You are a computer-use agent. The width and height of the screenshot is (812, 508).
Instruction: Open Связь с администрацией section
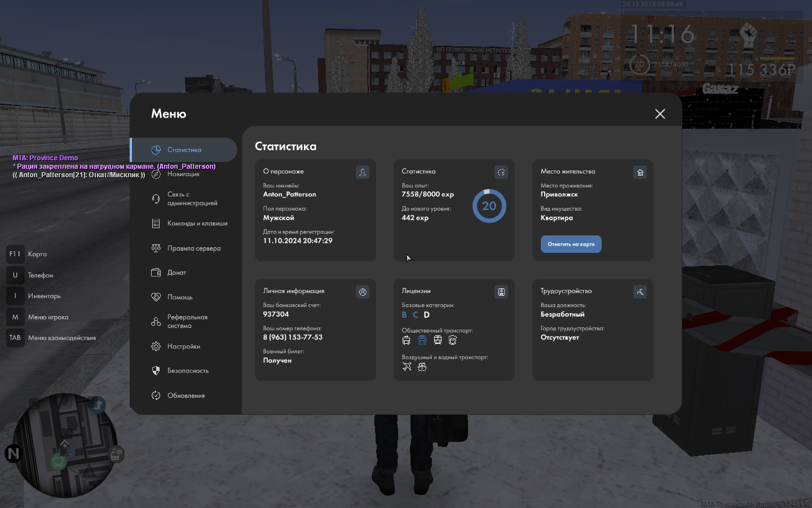click(x=192, y=199)
